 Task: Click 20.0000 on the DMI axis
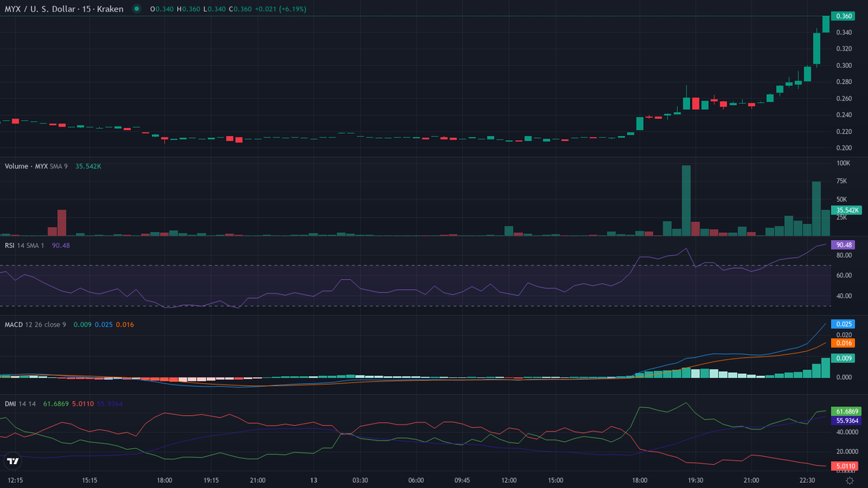pos(846,453)
